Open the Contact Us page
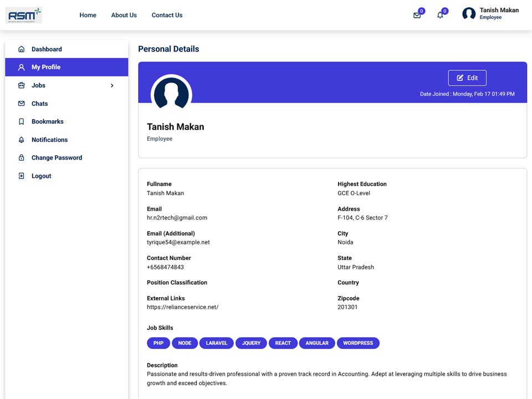Image resolution: width=532 pixels, height=399 pixels. click(167, 16)
